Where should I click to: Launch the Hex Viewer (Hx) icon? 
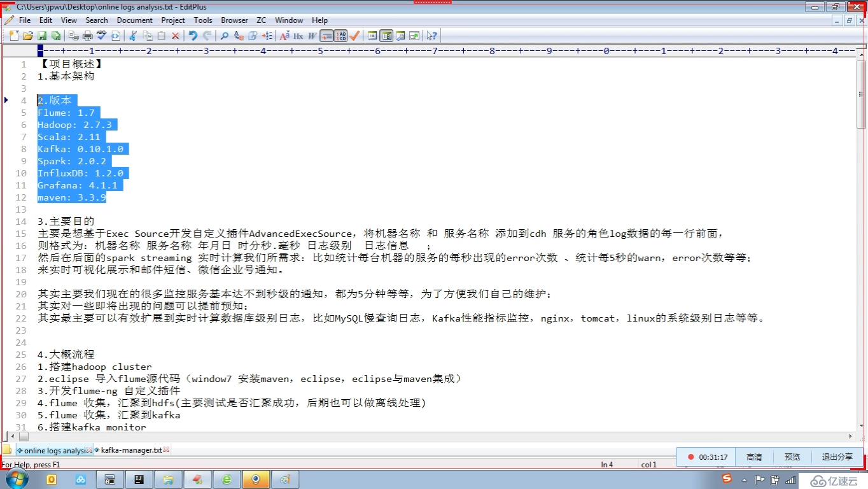[298, 36]
